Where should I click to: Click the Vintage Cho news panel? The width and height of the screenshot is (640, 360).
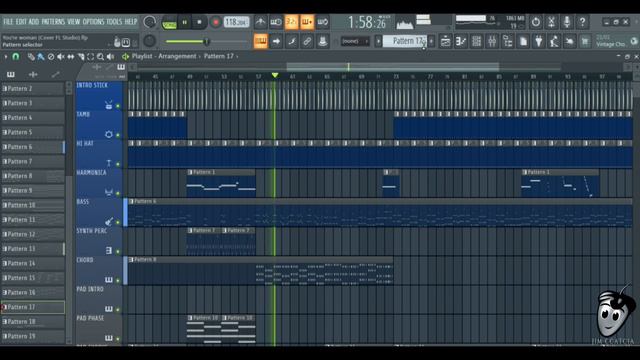tap(616, 41)
